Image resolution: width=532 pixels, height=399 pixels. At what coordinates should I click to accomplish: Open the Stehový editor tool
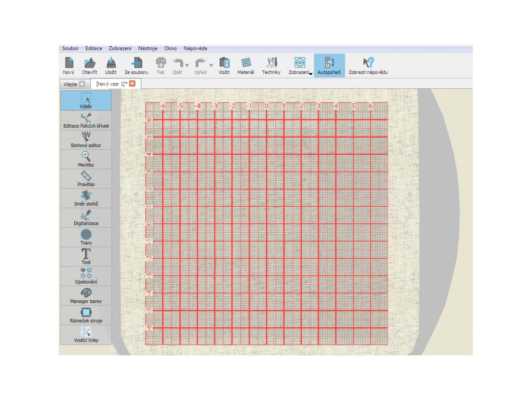click(x=86, y=140)
